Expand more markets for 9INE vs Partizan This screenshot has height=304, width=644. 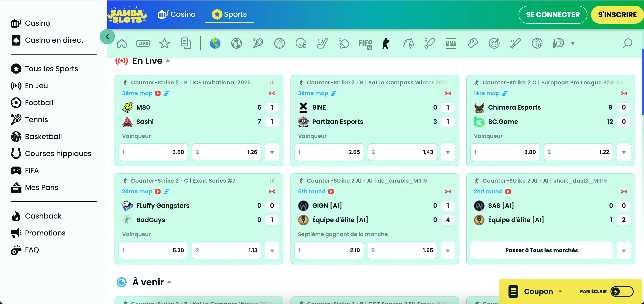[x=448, y=152]
